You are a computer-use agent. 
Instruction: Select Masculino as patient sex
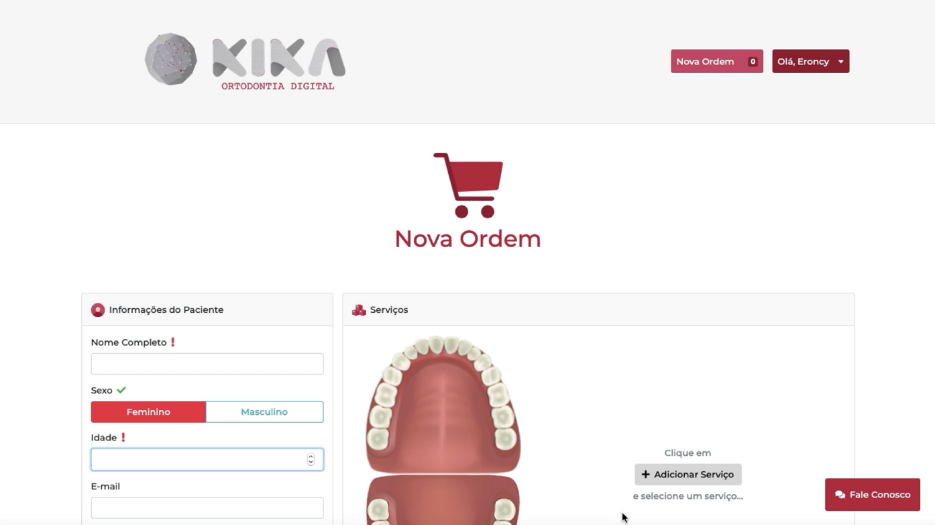[264, 412]
